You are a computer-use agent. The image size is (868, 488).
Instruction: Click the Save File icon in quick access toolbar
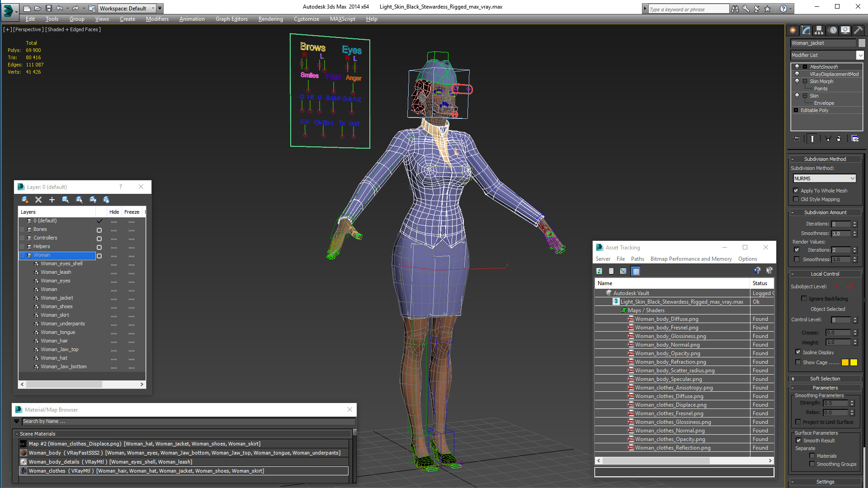(48, 8)
